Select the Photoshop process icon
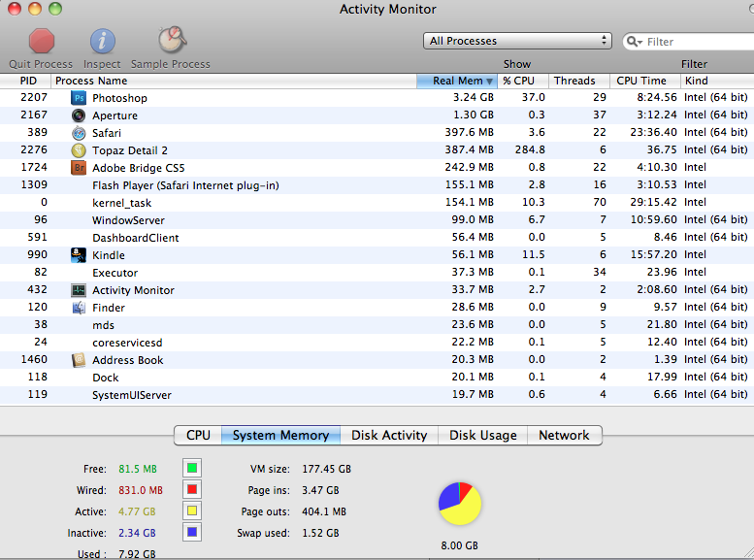The width and height of the screenshot is (754, 560). (79, 98)
